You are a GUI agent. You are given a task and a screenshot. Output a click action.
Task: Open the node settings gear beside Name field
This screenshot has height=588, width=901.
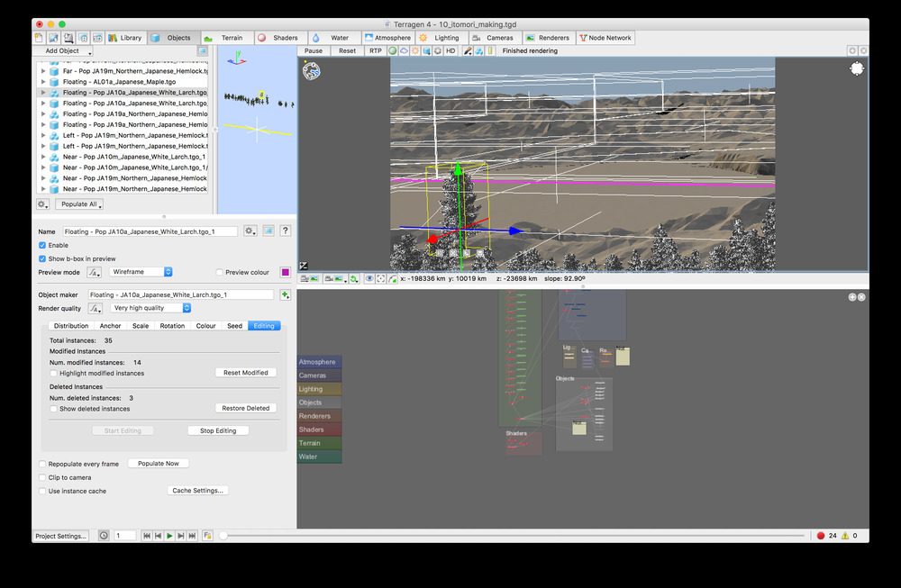(x=250, y=231)
